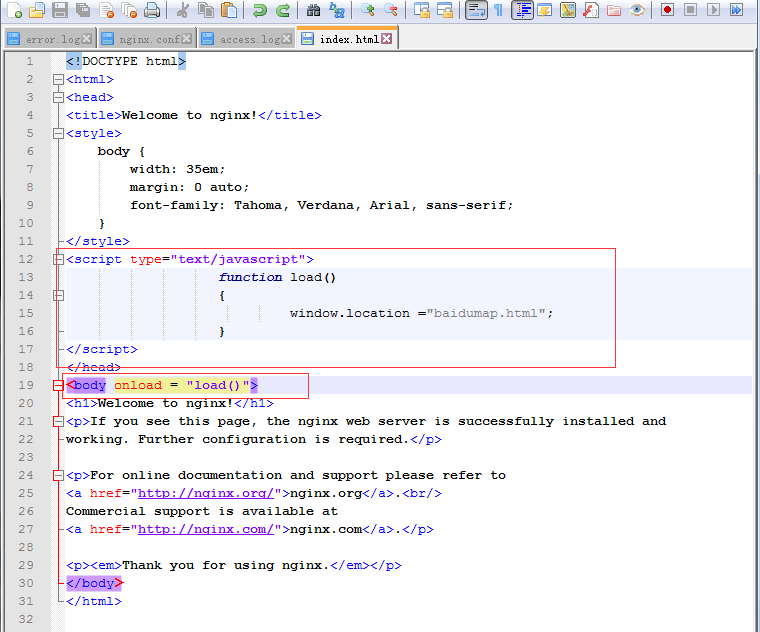Save all open files
The image size is (760, 632).
point(83,10)
